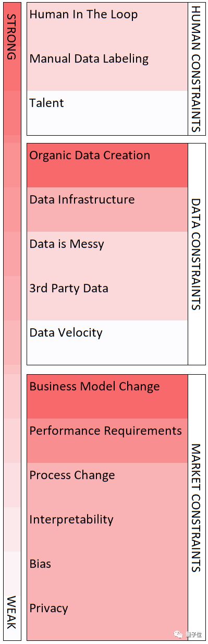Select the Talent row
Screen dimensions: 208x644
coord(107,113)
